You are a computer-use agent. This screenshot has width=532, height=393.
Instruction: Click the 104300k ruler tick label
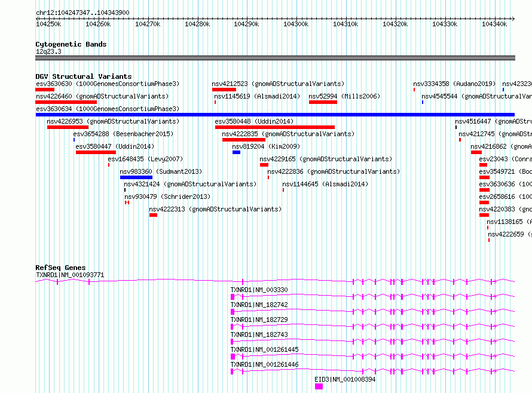[x=296, y=24]
